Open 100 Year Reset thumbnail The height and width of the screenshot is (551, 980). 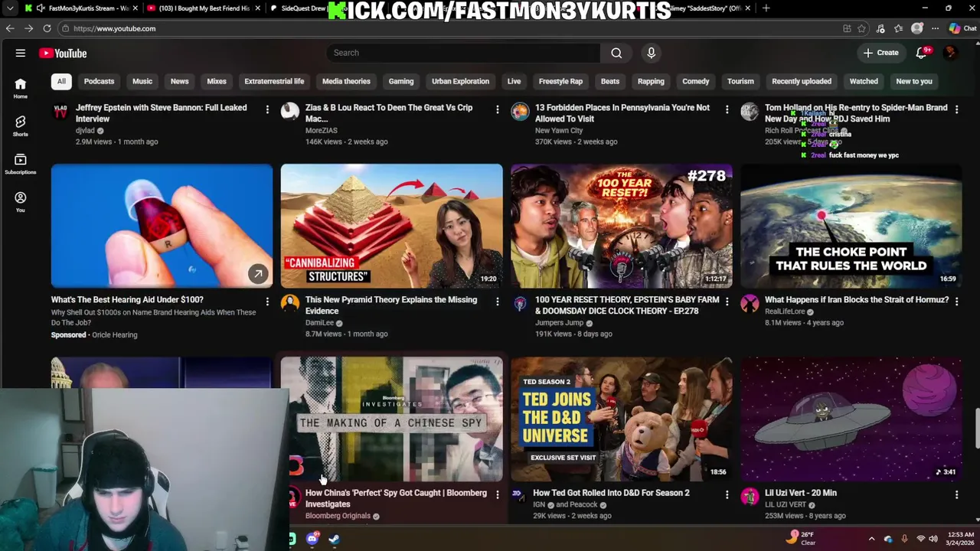(621, 226)
